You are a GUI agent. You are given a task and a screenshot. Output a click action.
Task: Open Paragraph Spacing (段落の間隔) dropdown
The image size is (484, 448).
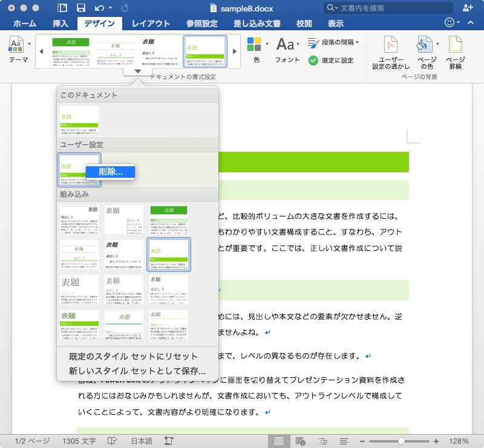tap(333, 42)
